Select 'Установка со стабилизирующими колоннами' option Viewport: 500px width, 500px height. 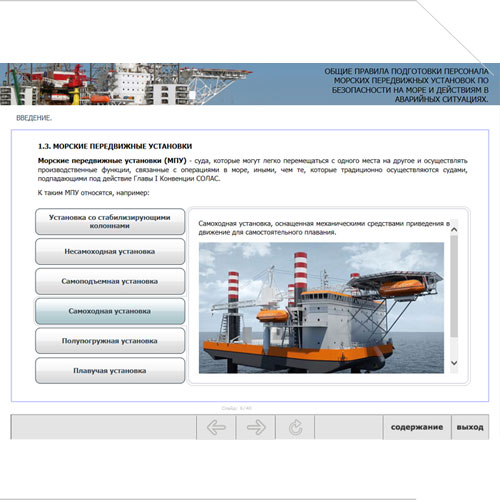click(110, 222)
